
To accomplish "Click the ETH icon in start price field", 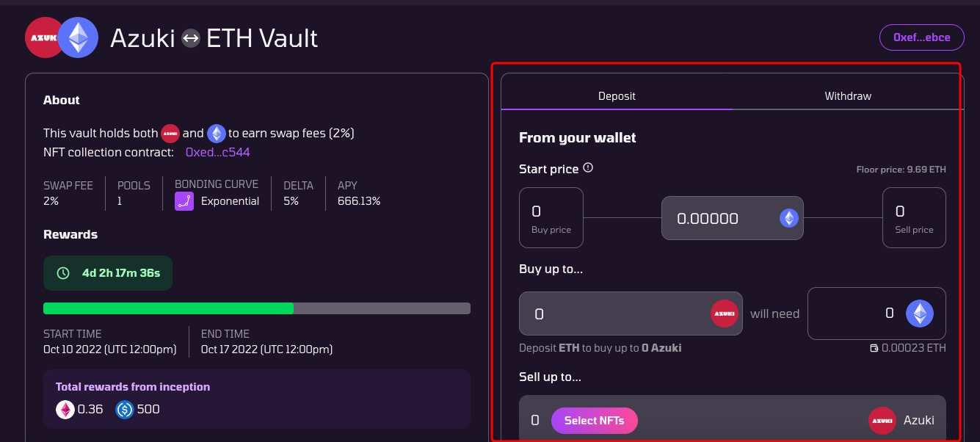I will coord(788,218).
